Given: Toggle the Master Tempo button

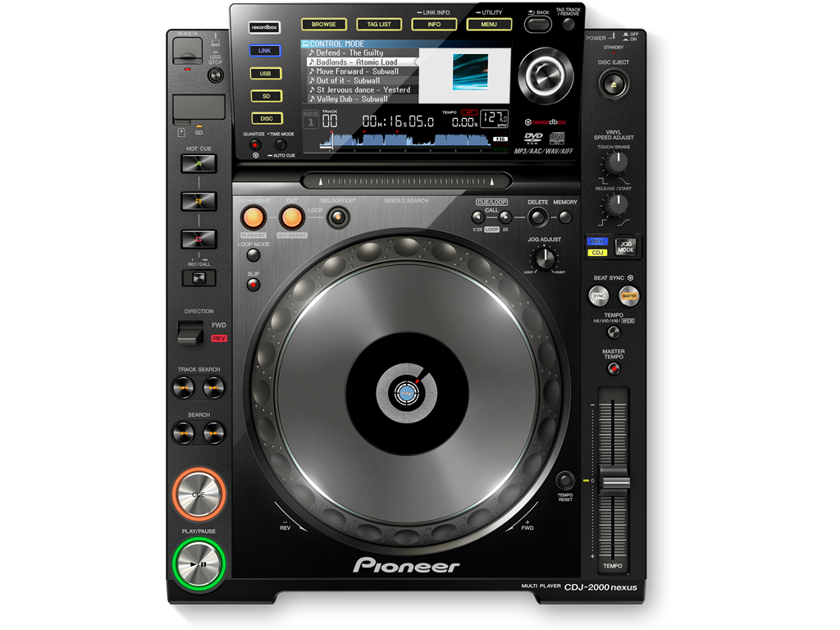Looking at the screenshot, I should (x=614, y=369).
